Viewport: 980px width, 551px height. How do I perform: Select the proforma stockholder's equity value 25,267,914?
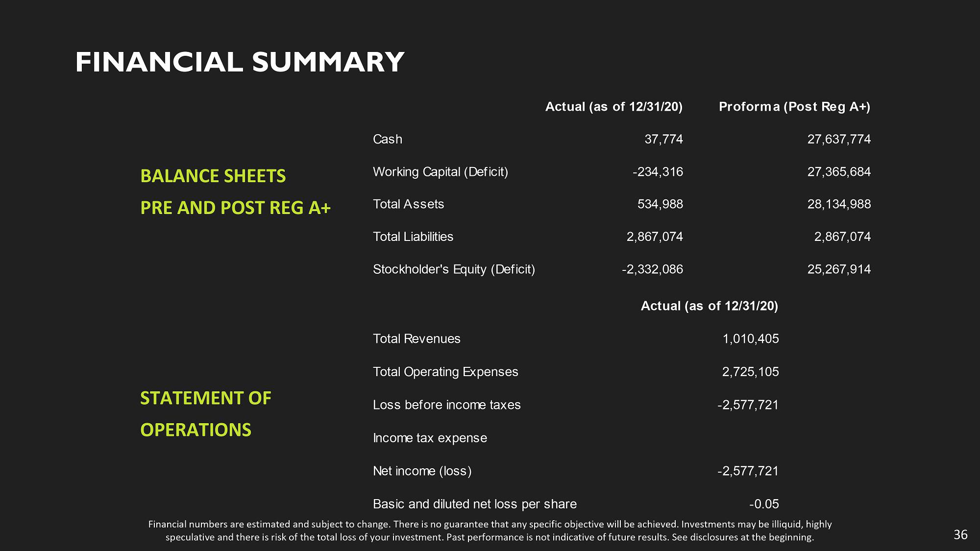coord(839,269)
